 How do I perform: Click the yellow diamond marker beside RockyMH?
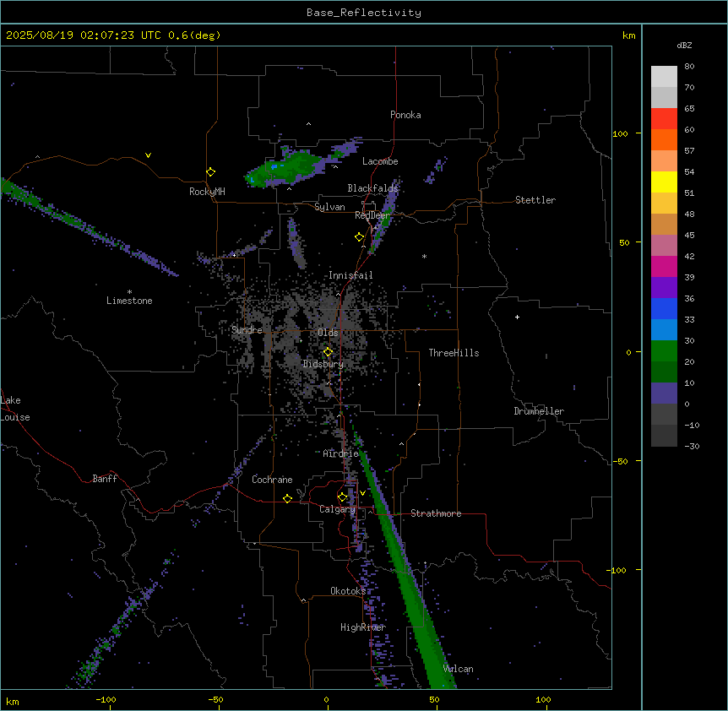211,172
